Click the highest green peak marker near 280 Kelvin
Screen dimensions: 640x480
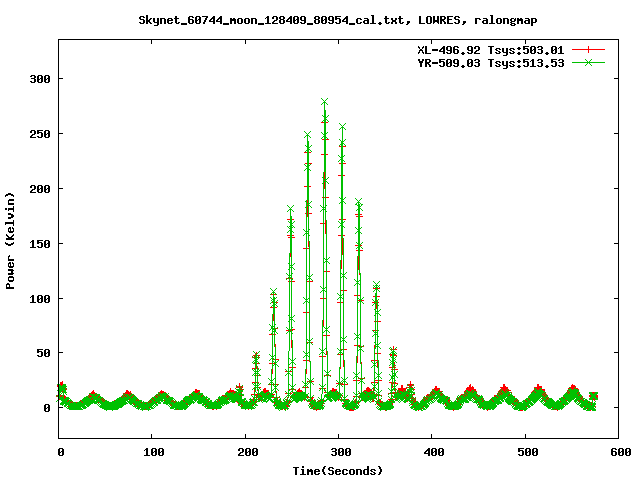click(324, 101)
